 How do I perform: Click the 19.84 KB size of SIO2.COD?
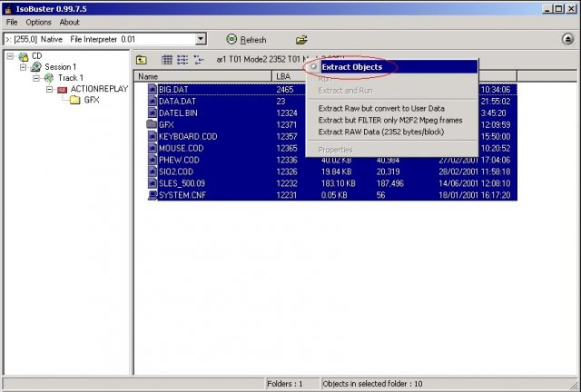pos(337,171)
